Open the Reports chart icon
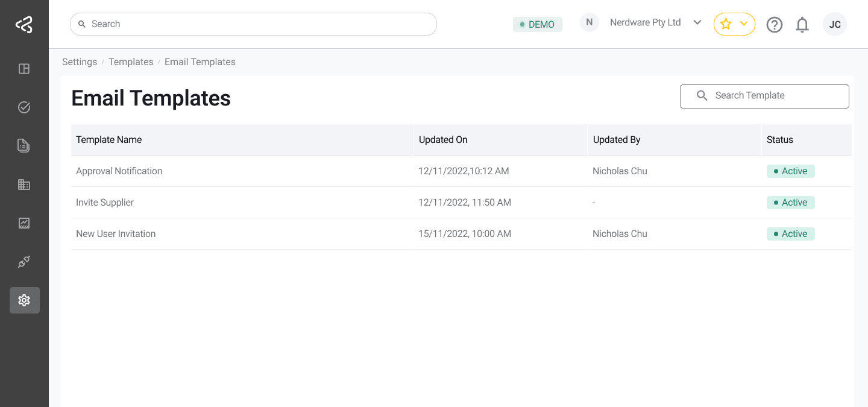The image size is (868, 407). click(24, 222)
